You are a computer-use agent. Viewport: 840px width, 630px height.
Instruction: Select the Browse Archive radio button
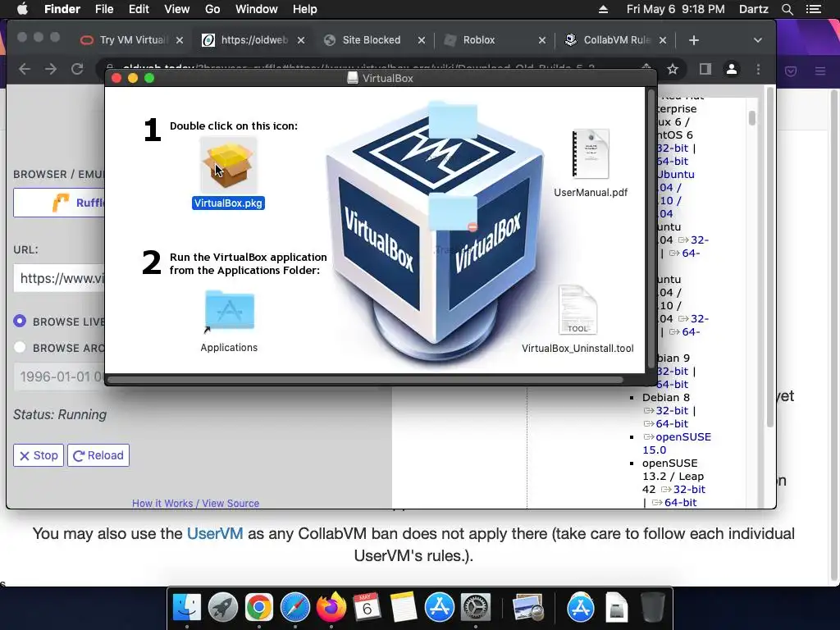pyautogui.click(x=20, y=347)
